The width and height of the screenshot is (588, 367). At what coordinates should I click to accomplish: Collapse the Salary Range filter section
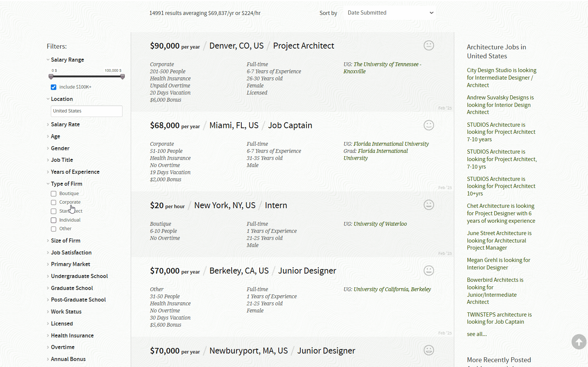pos(67,60)
